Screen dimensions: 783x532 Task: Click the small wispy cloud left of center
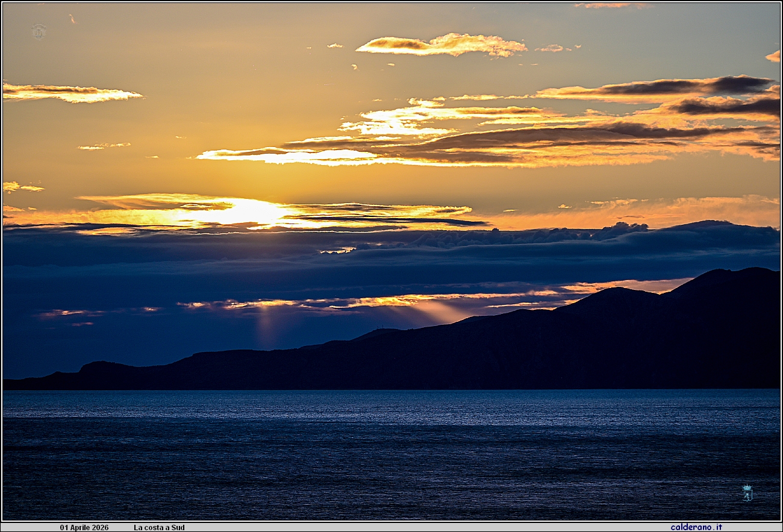click(104, 146)
